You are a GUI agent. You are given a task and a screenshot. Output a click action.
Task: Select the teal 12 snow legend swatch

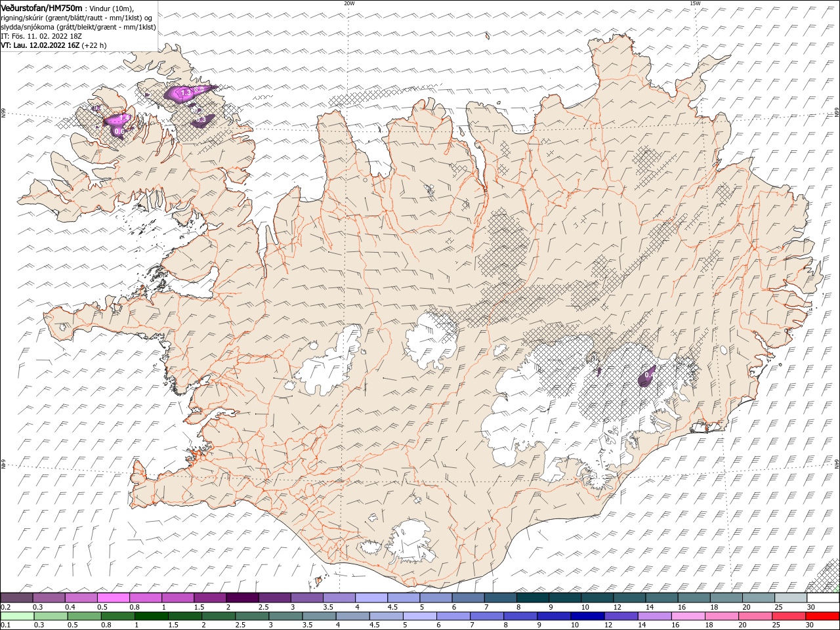(629, 598)
